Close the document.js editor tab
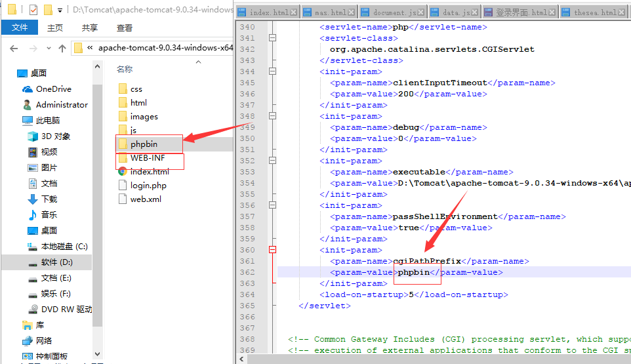631x364 pixels. (x=420, y=12)
